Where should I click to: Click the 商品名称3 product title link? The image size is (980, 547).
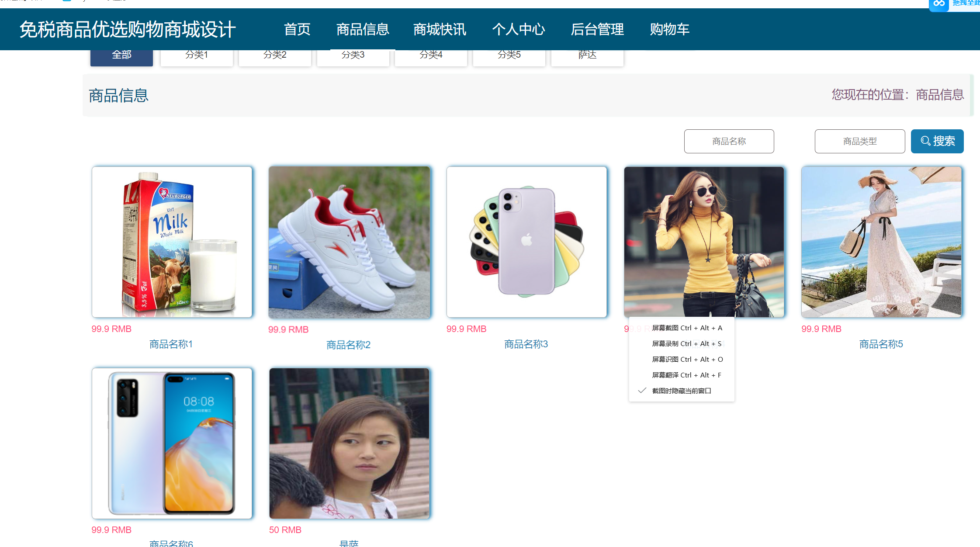point(526,344)
